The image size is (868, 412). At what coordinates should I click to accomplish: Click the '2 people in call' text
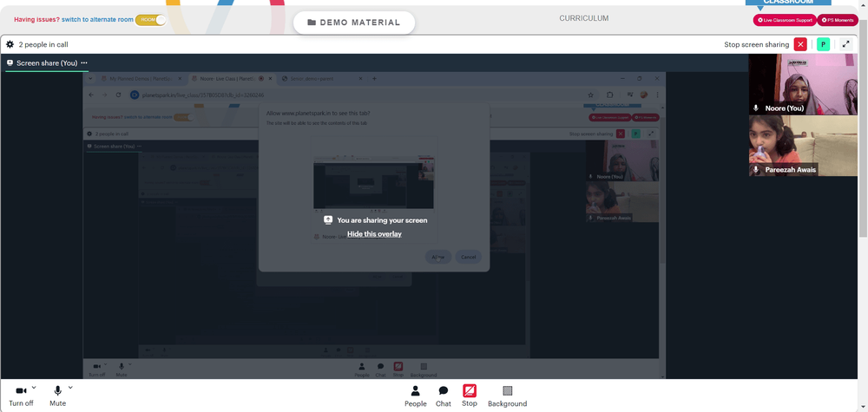click(x=43, y=44)
